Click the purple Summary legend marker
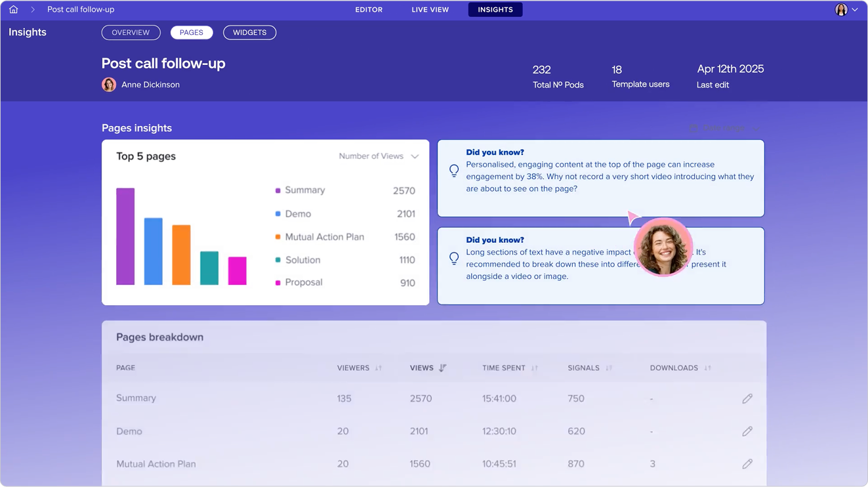This screenshot has height=487, width=868. (278, 190)
